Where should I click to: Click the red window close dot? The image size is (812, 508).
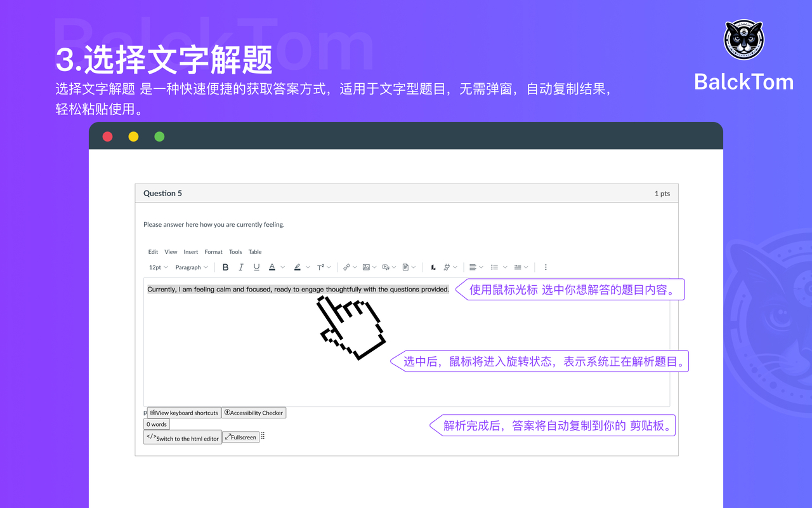[x=108, y=137]
